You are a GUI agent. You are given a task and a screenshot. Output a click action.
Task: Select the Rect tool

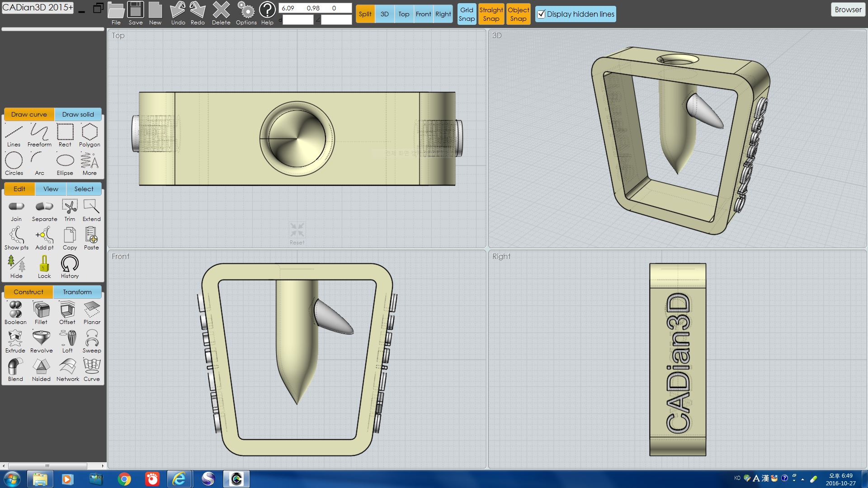pos(65,135)
